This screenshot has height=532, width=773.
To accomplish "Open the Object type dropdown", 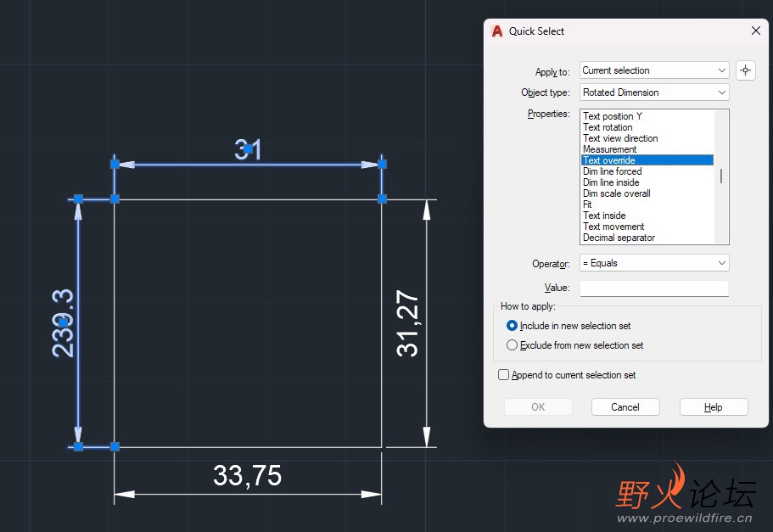I will [654, 92].
